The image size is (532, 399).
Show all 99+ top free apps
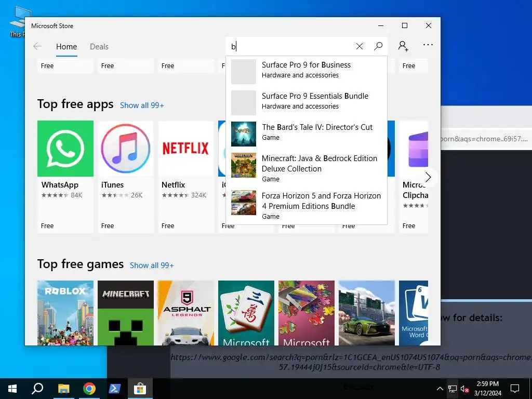pyautogui.click(x=142, y=105)
